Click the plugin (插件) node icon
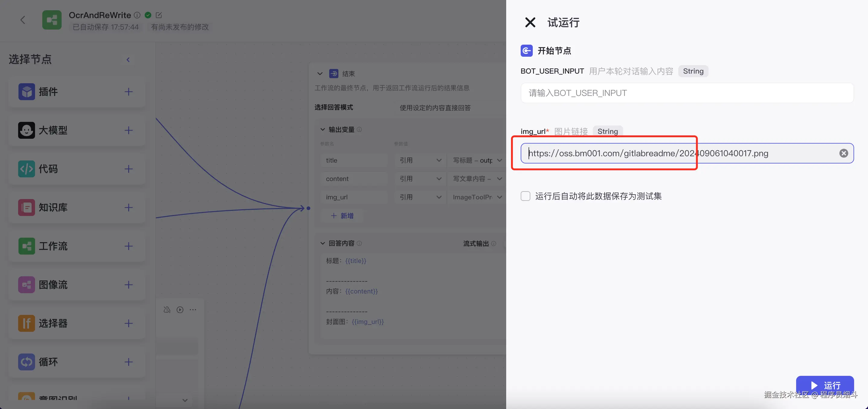Viewport: 868px width, 409px height. pyautogui.click(x=27, y=92)
